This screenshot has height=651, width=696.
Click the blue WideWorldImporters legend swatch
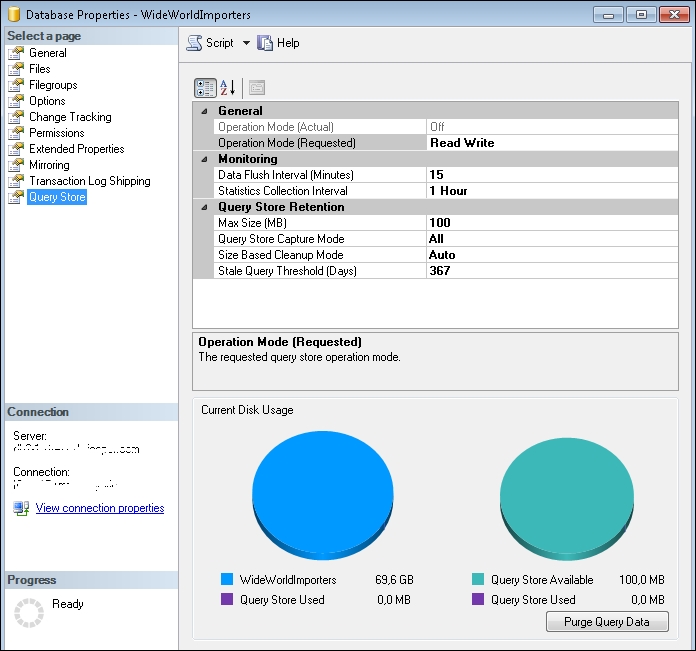(227, 579)
